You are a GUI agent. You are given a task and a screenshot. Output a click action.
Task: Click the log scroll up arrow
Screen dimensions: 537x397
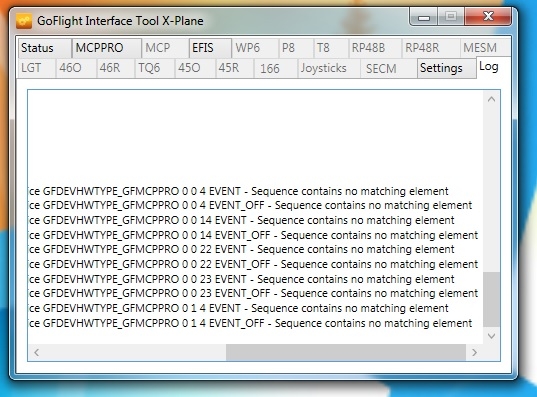(x=491, y=99)
